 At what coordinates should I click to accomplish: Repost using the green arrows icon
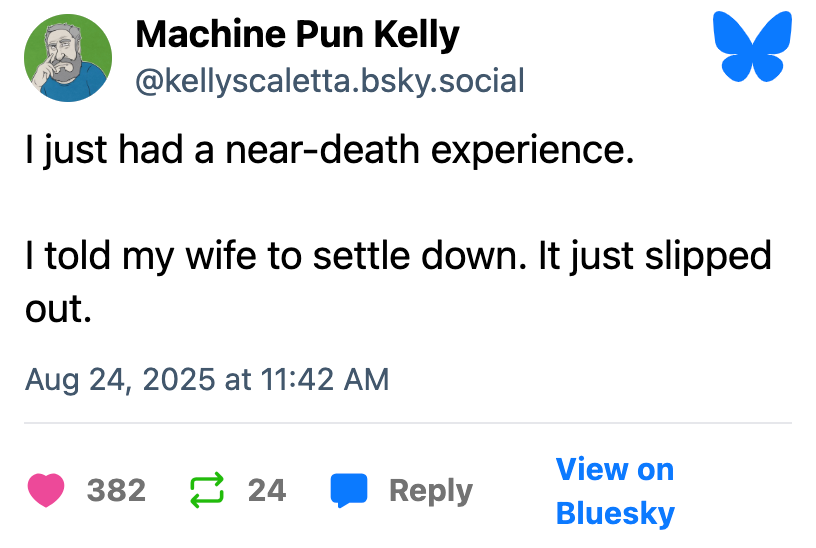tap(207, 491)
